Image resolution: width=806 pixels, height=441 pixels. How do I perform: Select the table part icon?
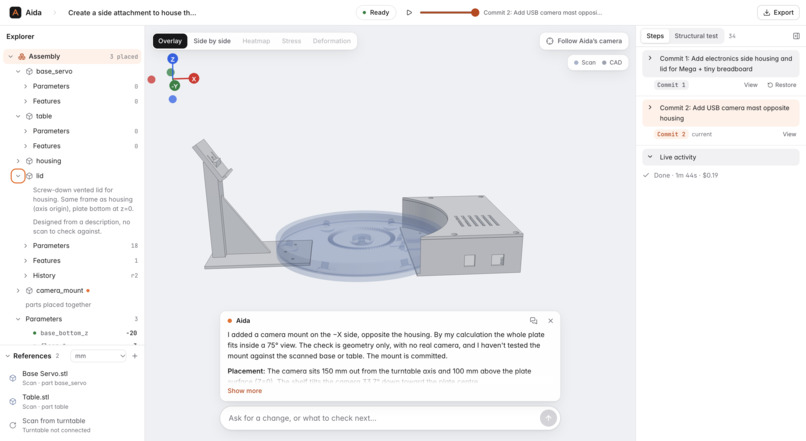pyautogui.click(x=29, y=116)
